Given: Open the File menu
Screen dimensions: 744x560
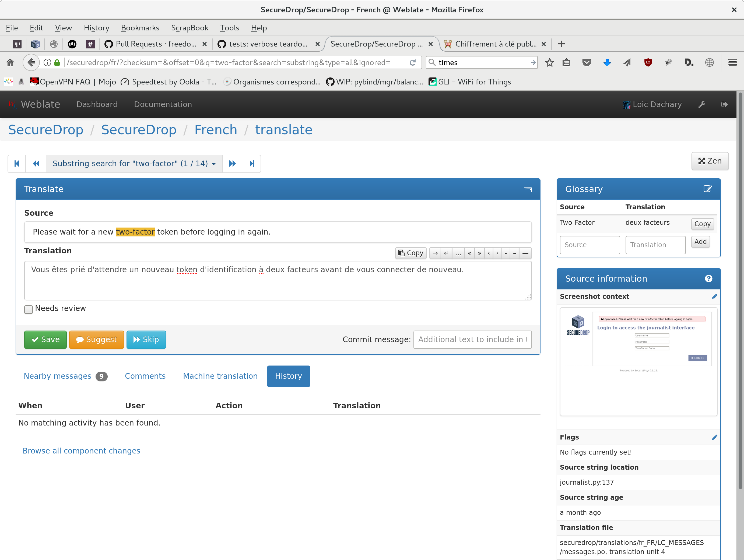Looking at the screenshot, I should (x=12, y=28).
